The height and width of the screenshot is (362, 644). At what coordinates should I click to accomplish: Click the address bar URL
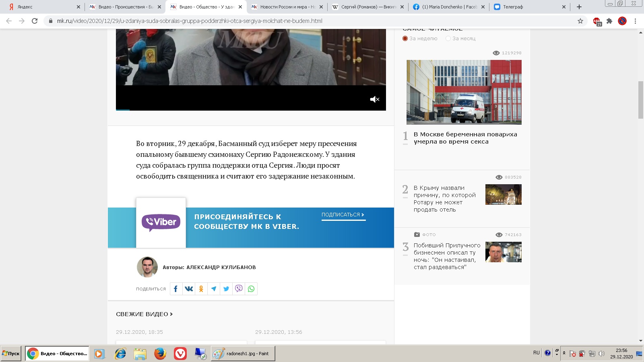pos(190,21)
